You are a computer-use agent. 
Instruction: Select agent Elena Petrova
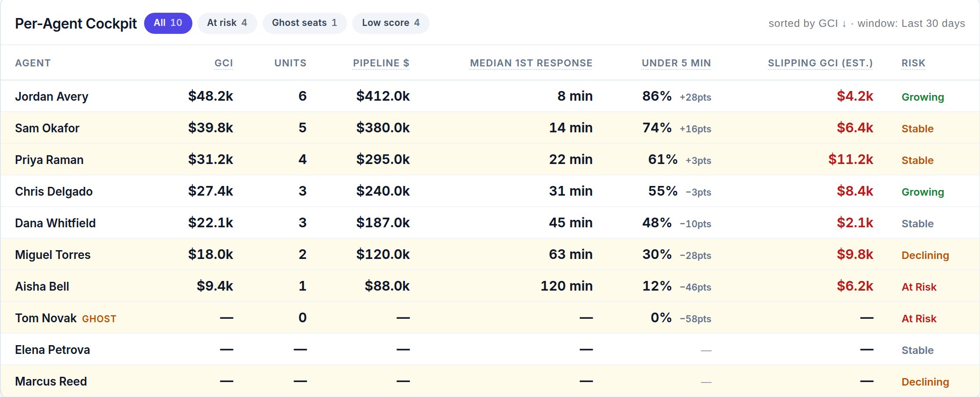coord(52,350)
